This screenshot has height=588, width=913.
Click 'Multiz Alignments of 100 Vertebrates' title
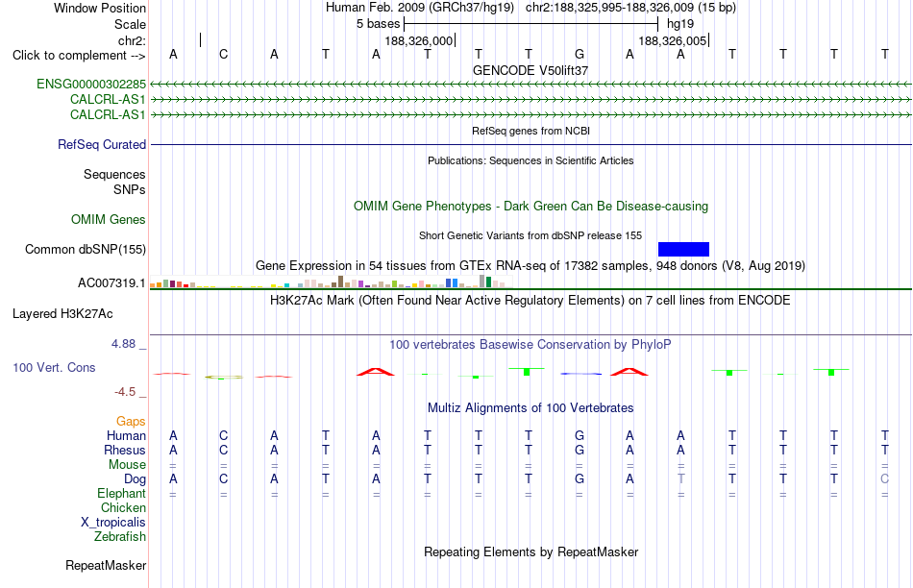pyautogui.click(x=531, y=408)
